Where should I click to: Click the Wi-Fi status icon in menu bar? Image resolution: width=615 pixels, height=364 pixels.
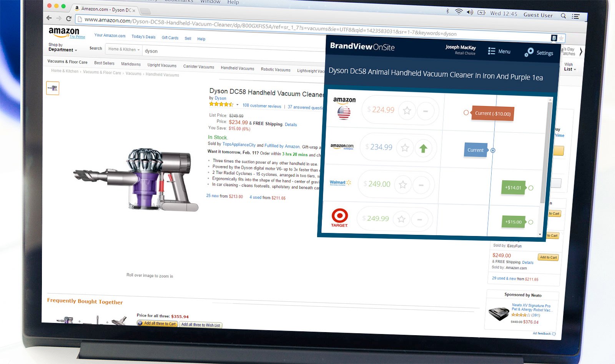coord(459,12)
